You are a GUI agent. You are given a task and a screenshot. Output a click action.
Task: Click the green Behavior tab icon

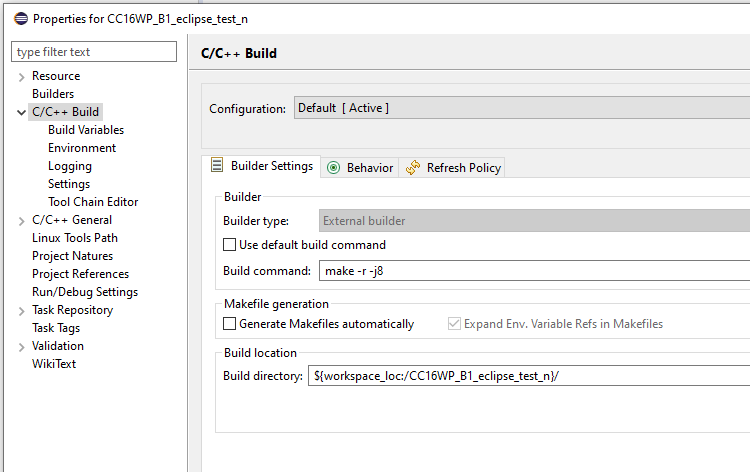coord(333,167)
